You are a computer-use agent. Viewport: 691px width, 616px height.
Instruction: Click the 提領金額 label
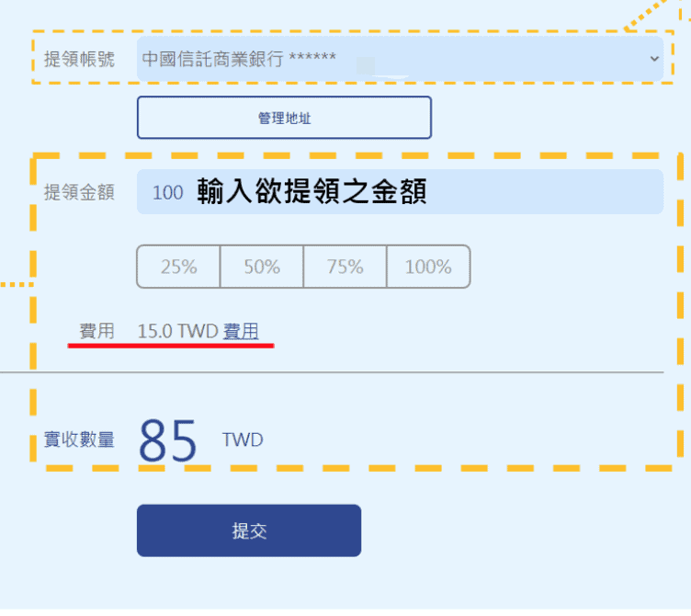[79, 192]
